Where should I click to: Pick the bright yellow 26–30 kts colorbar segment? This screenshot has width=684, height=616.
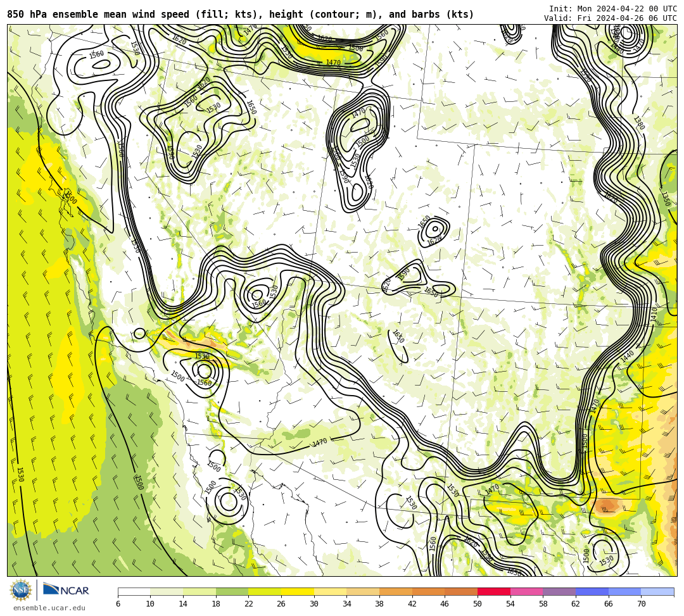tap(298, 591)
